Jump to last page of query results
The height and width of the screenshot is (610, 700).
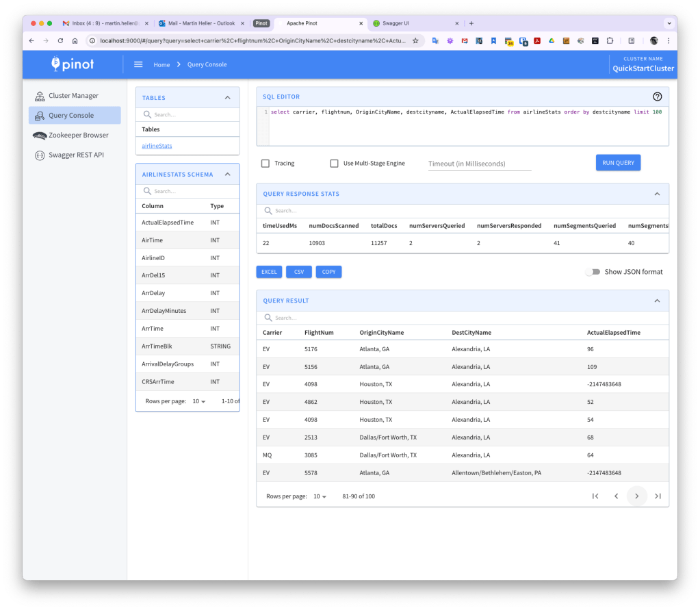(x=658, y=496)
